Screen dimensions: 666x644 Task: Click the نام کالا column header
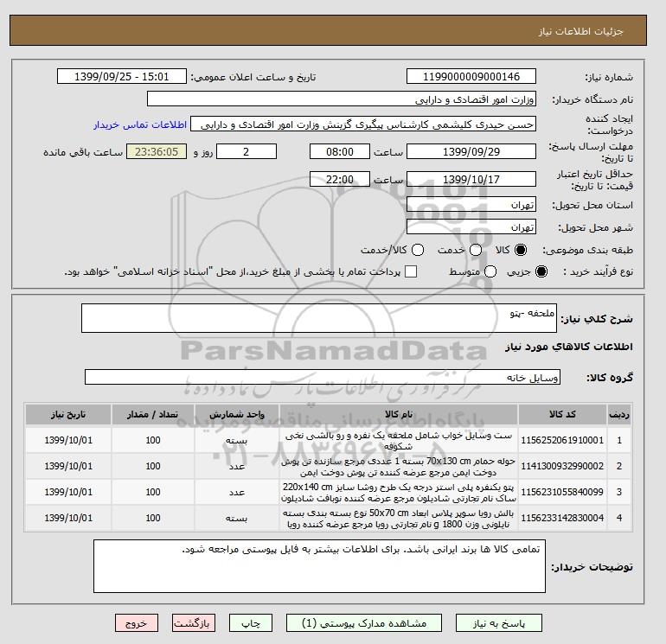(399, 414)
